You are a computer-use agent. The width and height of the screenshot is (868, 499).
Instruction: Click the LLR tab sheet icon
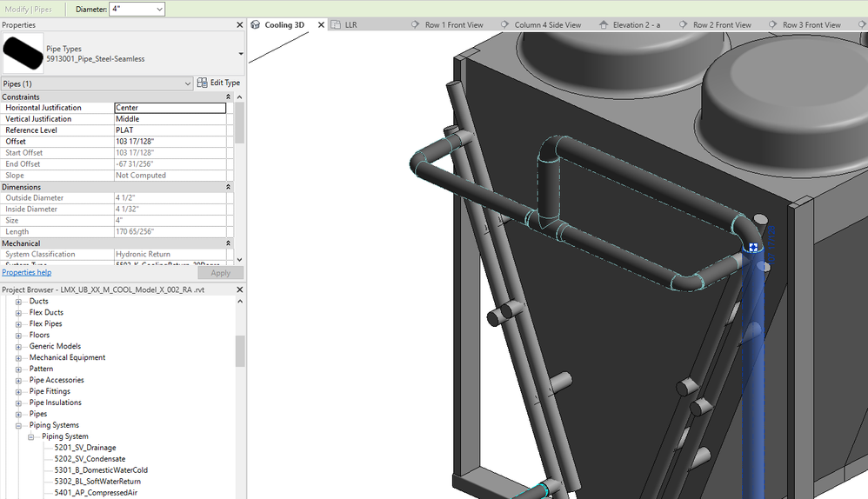coord(336,24)
